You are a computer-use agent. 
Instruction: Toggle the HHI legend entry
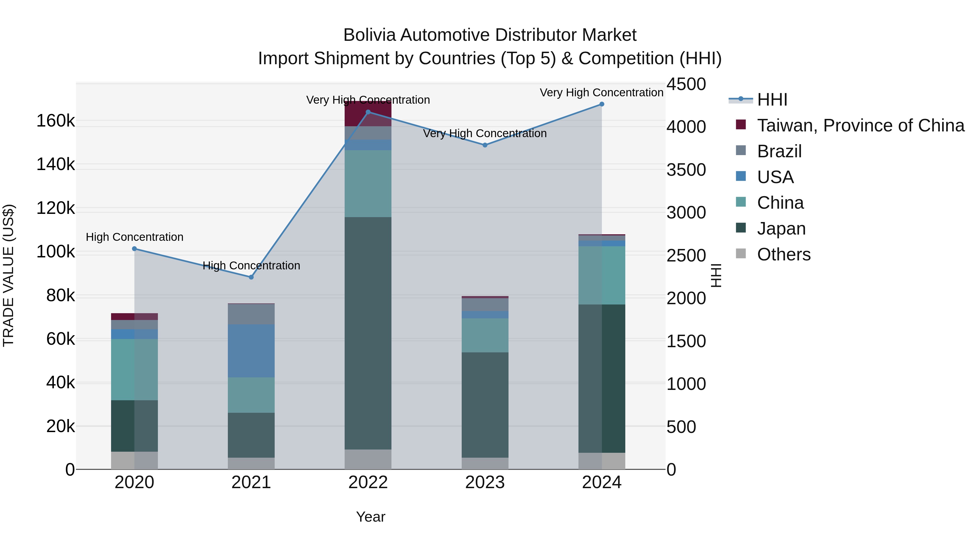[x=758, y=100]
